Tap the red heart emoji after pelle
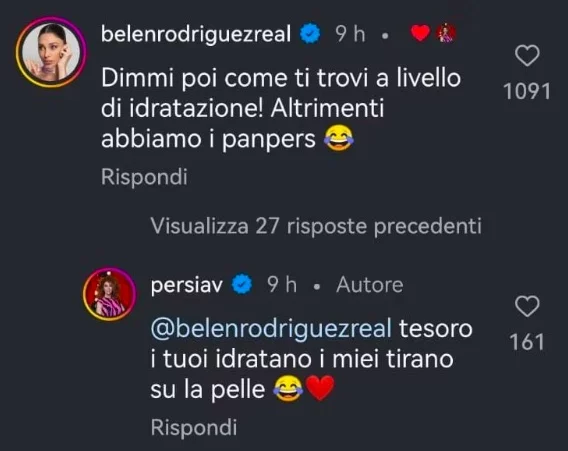Viewport: 568px width, 451px height. pos(320,388)
